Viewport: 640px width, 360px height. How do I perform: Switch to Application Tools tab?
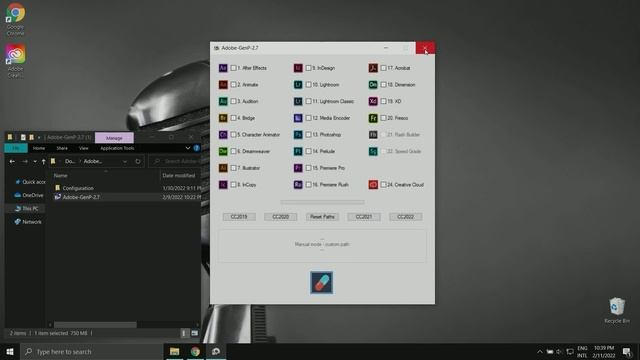[x=117, y=148]
